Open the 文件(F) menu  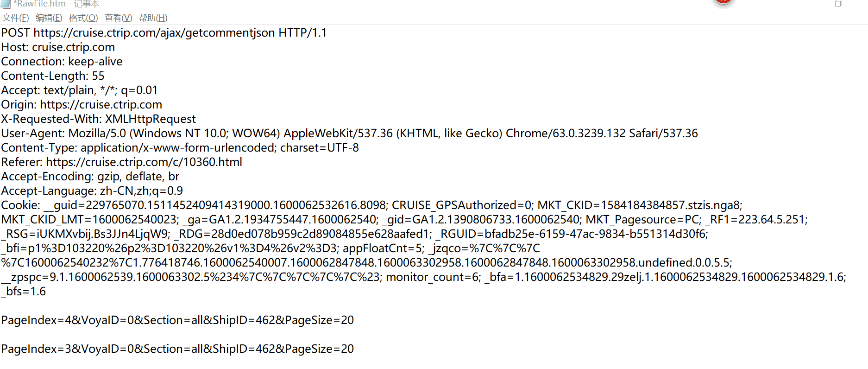pos(15,18)
